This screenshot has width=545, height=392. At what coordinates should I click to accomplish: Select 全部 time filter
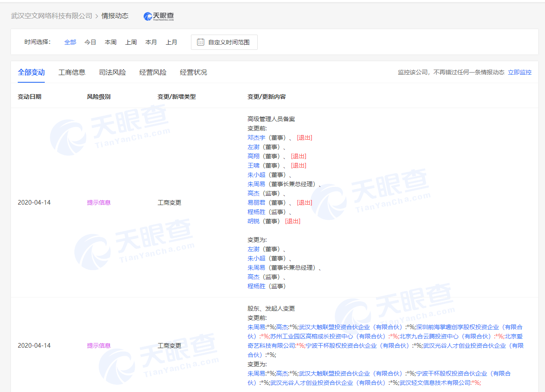[x=70, y=42]
